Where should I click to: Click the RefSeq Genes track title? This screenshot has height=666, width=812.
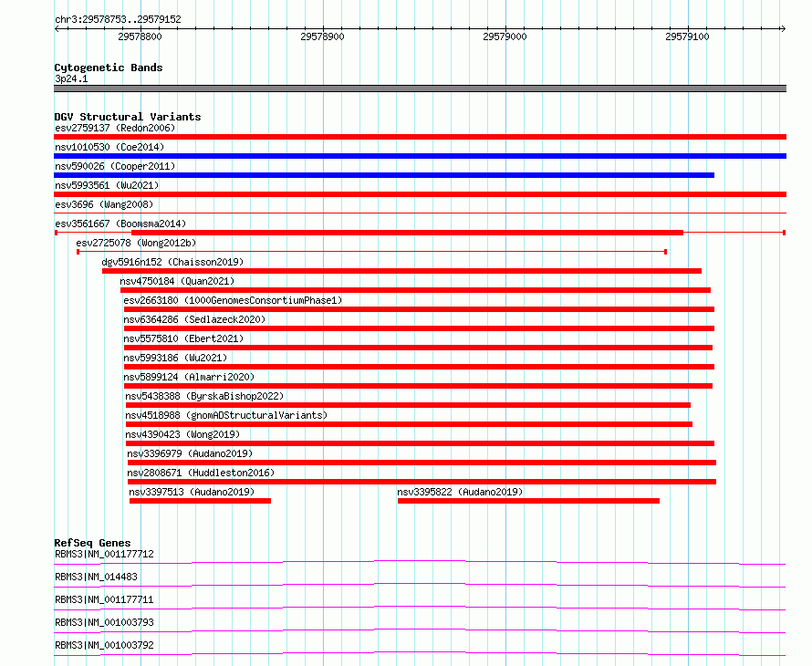click(92, 543)
